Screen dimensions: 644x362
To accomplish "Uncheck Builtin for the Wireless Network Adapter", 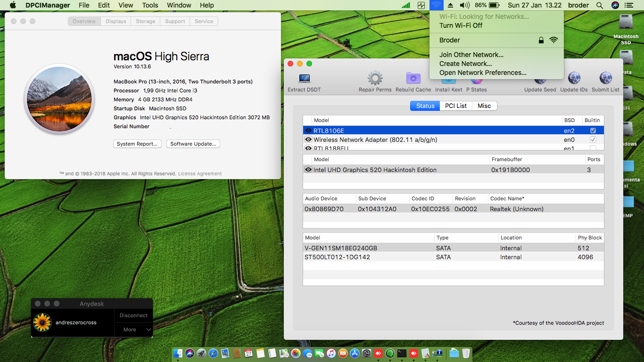I will pyautogui.click(x=593, y=140).
